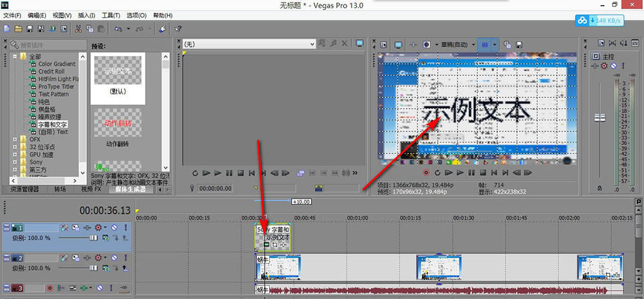644x299 pixels.
Task: Open the 插入(I) menu
Action: tap(87, 15)
